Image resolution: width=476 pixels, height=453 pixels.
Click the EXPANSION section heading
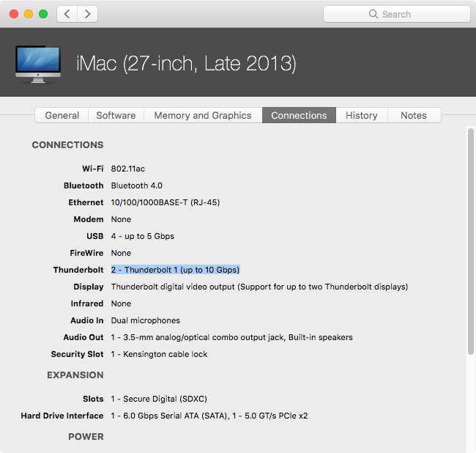click(x=75, y=375)
